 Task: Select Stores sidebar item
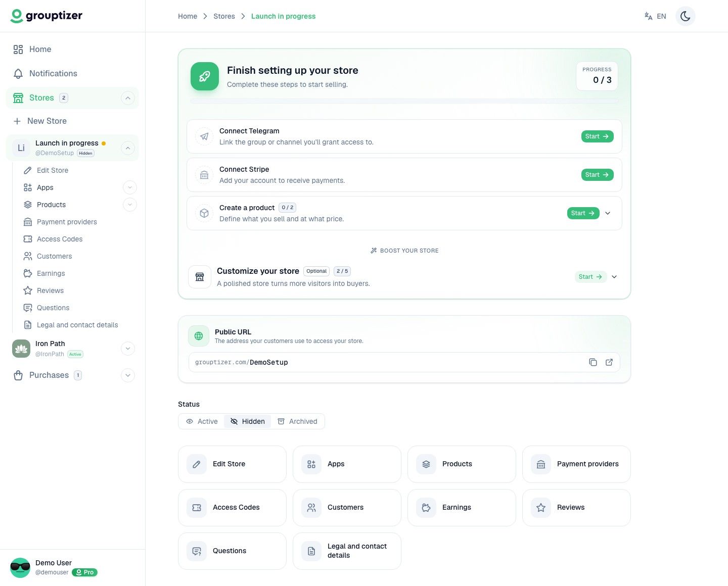(x=72, y=97)
